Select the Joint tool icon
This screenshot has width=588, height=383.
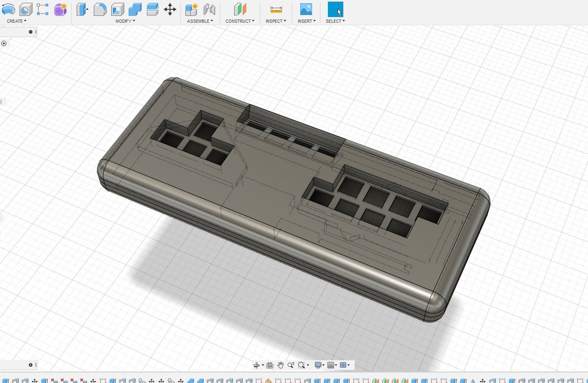(x=209, y=9)
